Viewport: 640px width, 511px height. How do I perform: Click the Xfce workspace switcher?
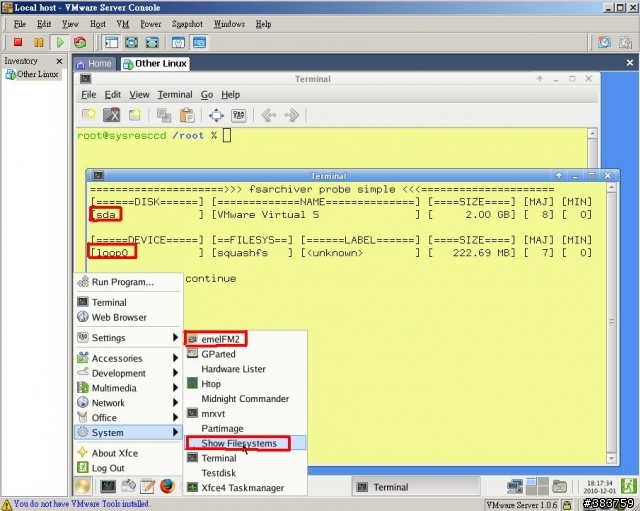[x=537, y=486]
